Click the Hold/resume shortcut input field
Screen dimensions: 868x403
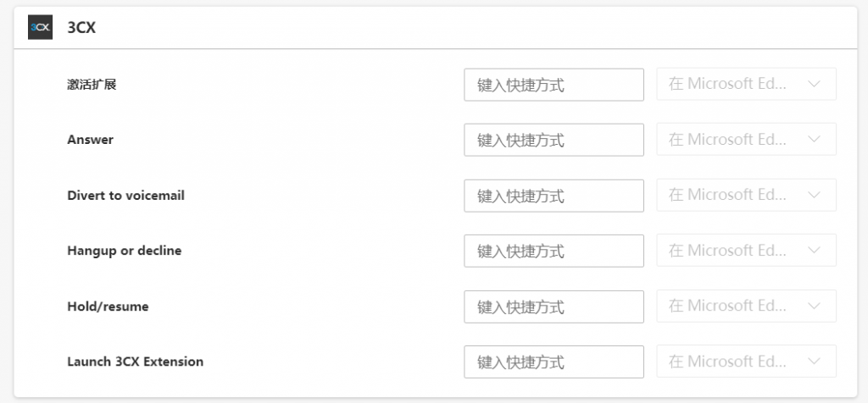click(554, 306)
